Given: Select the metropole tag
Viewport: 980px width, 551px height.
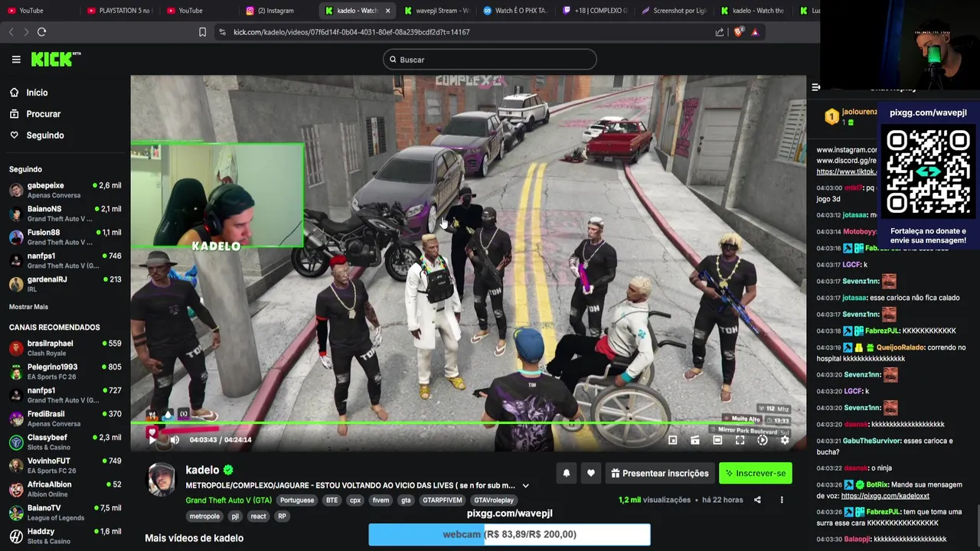Looking at the screenshot, I should [204, 517].
